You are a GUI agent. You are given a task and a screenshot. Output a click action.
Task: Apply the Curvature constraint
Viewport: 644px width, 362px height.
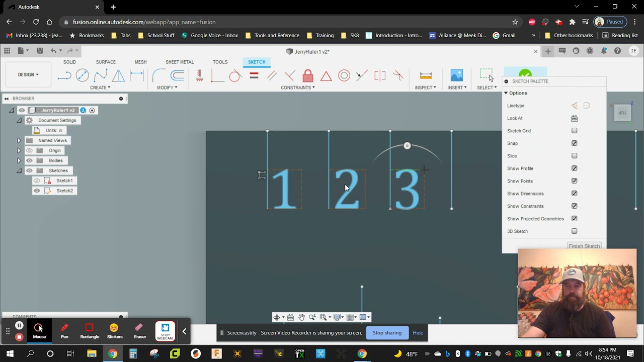398,76
